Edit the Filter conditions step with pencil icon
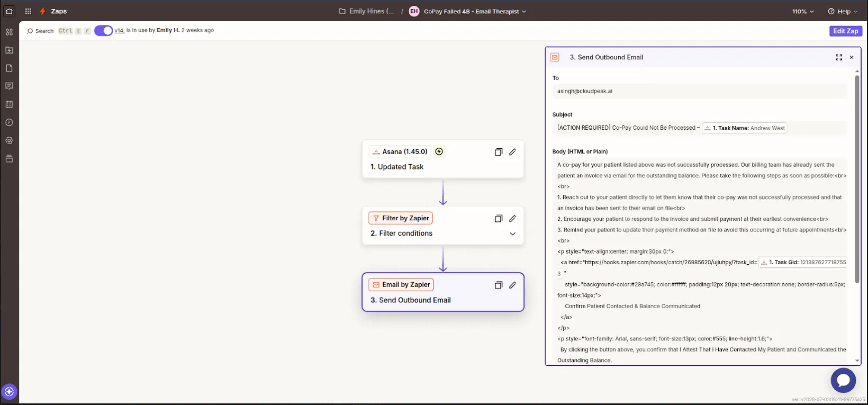The height and width of the screenshot is (405, 868). click(512, 219)
